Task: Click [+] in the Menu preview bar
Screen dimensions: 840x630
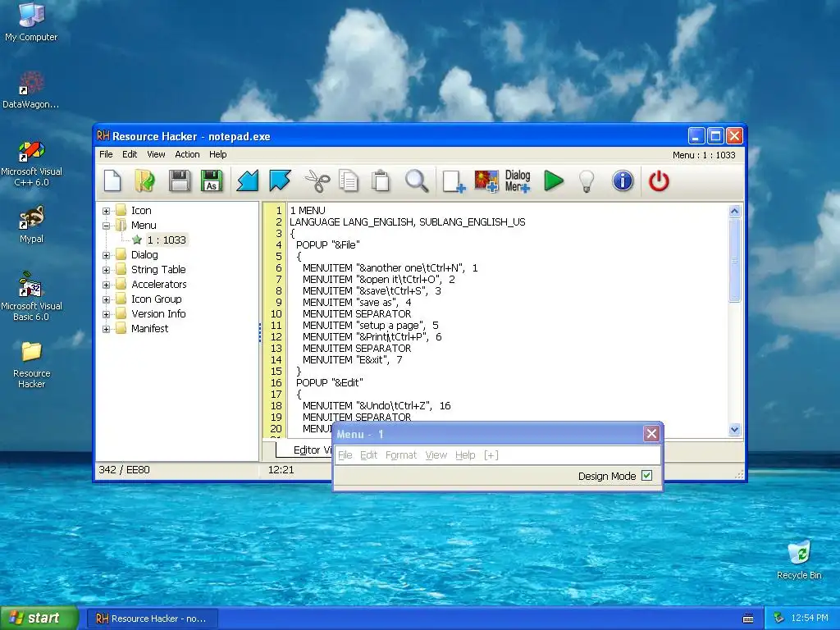Action: [491, 454]
